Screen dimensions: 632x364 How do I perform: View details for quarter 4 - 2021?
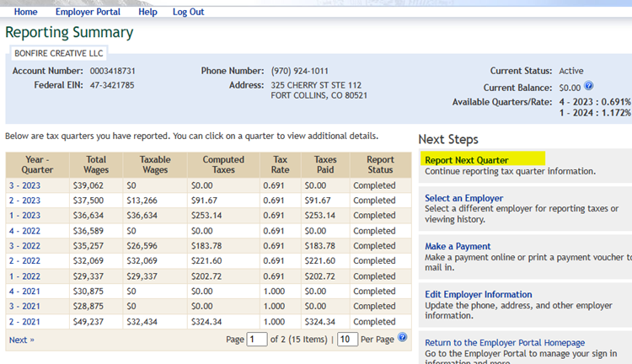click(24, 291)
